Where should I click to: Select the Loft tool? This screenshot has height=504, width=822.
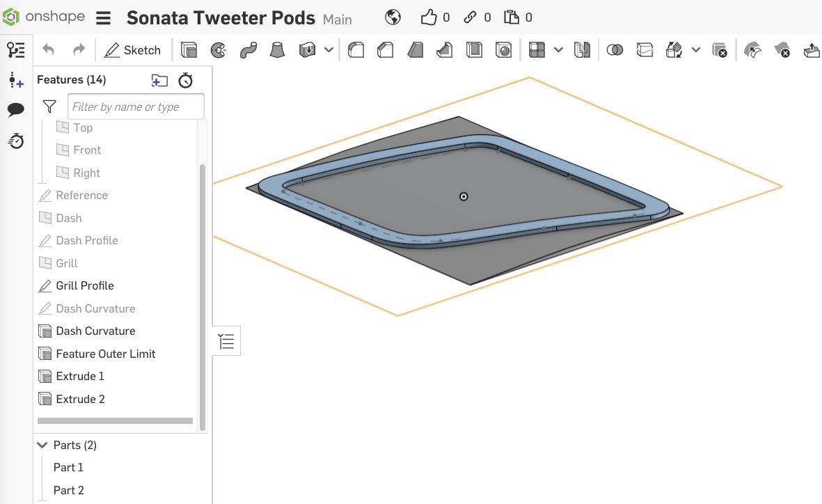(277, 50)
